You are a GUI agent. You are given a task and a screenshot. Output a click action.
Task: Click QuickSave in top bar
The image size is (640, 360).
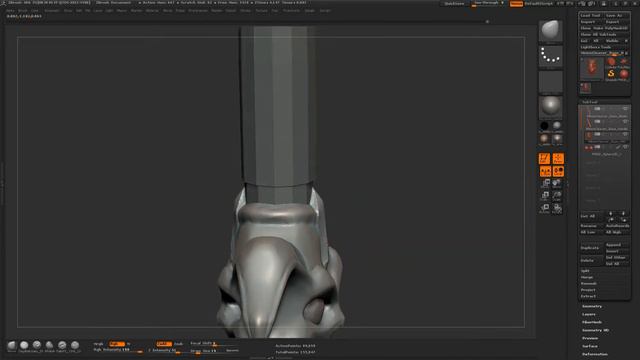coord(454,4)
